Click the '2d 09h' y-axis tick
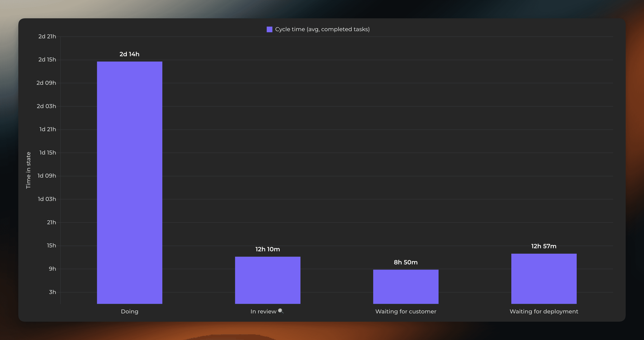Image resolution: width=644 pixels, height=340 pixels. [46, 83]
